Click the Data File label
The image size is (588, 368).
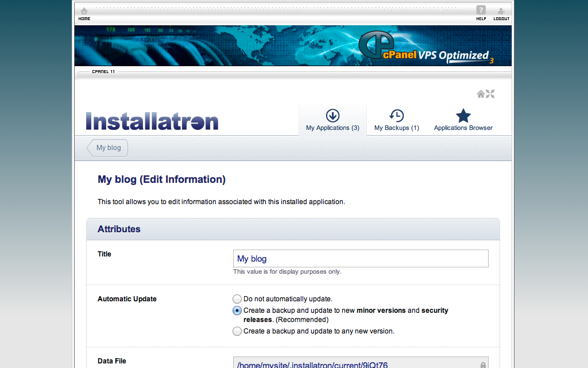112,361
